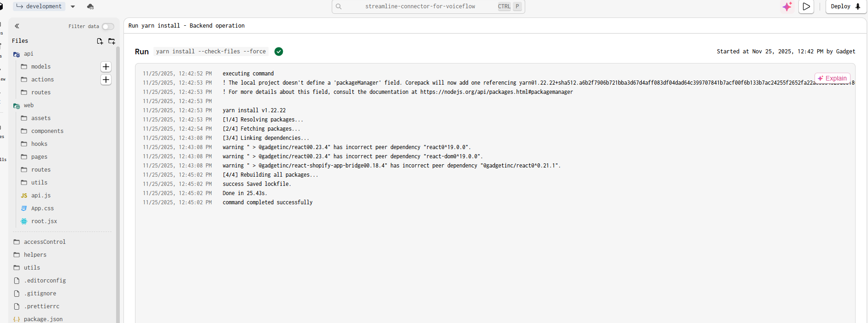Open the development environment selector
The image size is (868, 323).
[x=39, y=6]
